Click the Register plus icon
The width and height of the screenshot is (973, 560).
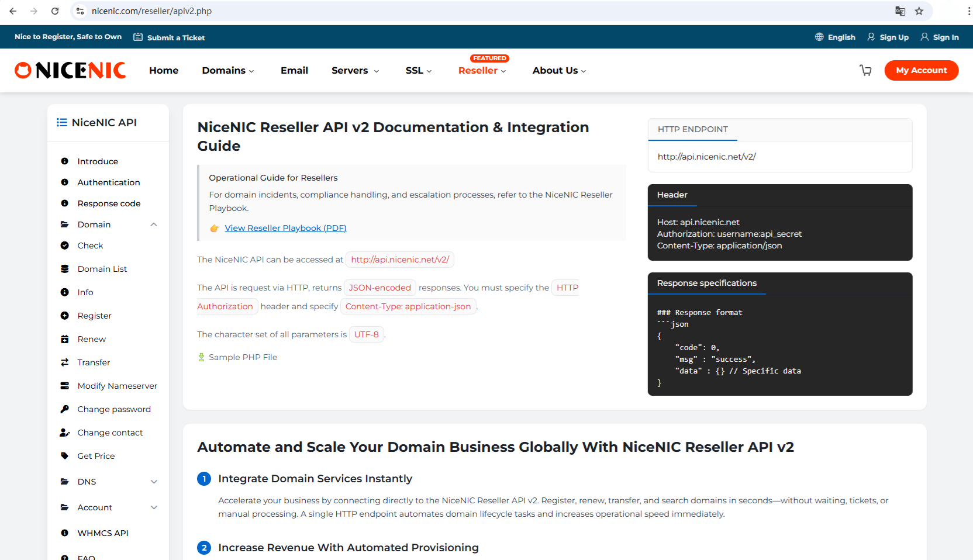tap(64, 316)
